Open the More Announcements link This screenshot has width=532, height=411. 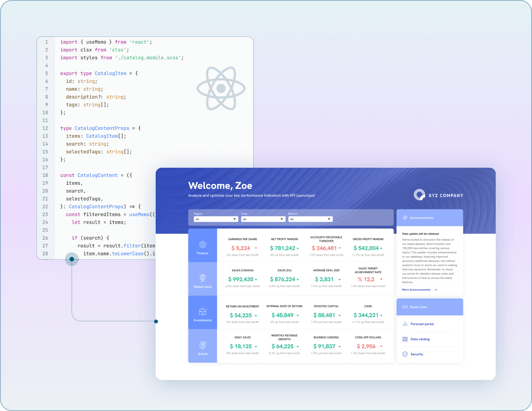416,289
